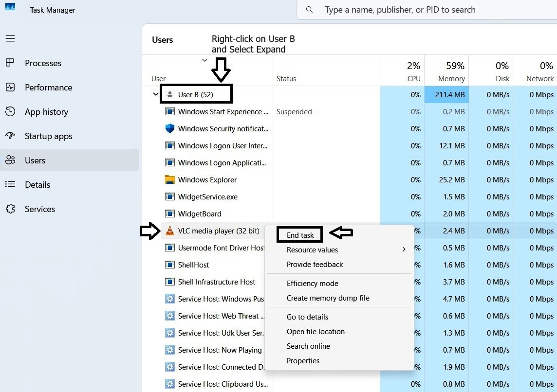
Task: Select Go to details menu item
Action: coord(307,317)
